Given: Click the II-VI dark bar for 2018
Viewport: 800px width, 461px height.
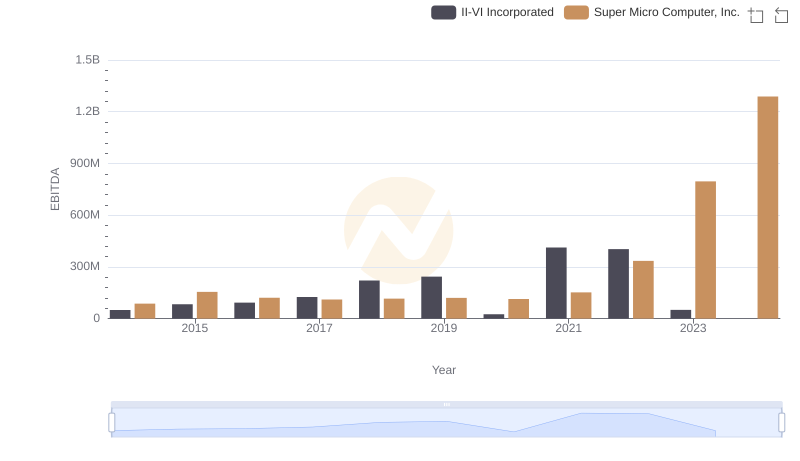Looking at the screenshot, I should [369, 300].
